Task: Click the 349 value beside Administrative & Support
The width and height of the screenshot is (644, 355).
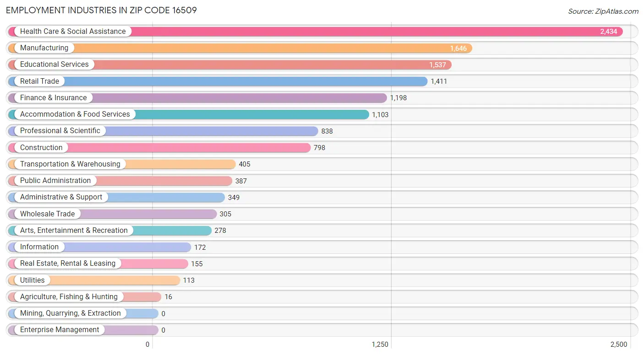Action: [x=234, y=198]
